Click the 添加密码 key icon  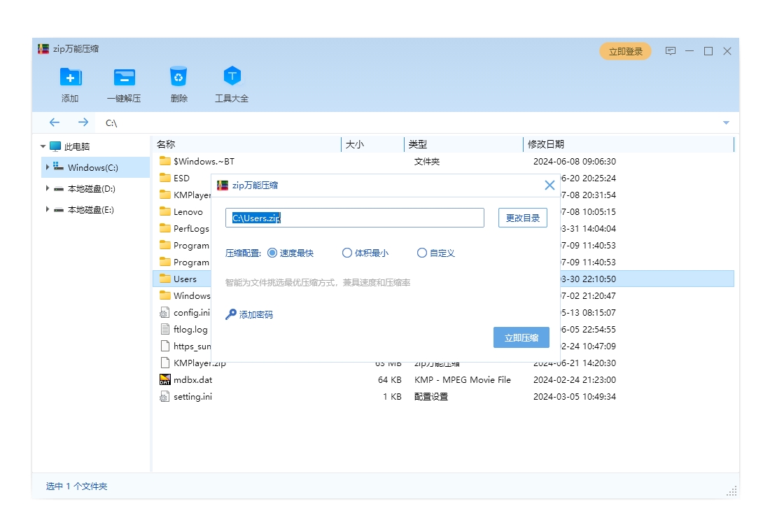(230, 314)
